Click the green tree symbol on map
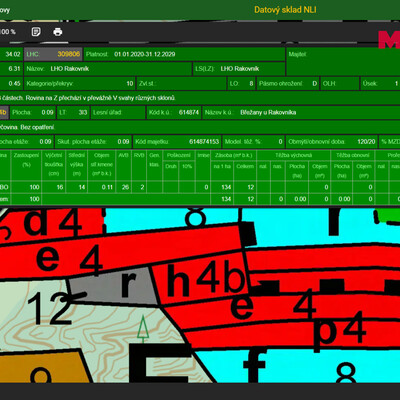 [x=143, y=329]
